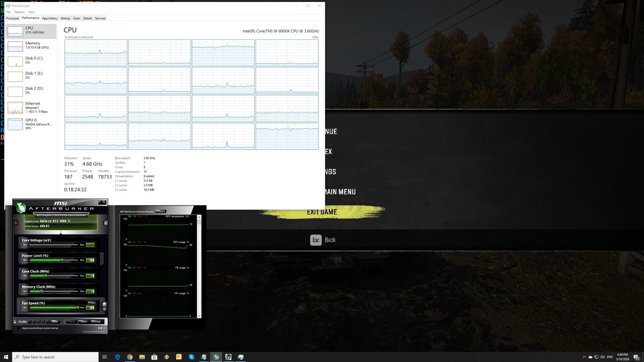
Task: Select profile slot 1
Action: [30, 322]
